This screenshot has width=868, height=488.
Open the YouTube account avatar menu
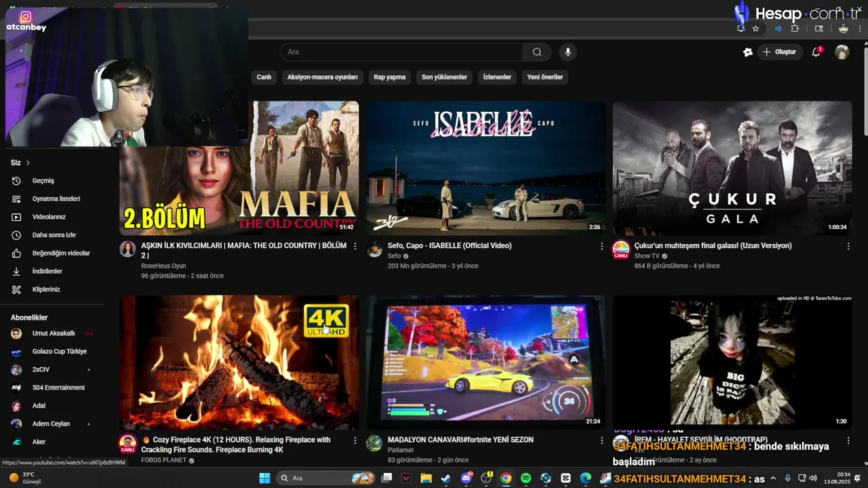pyautogui.click(x=842, y=52)
